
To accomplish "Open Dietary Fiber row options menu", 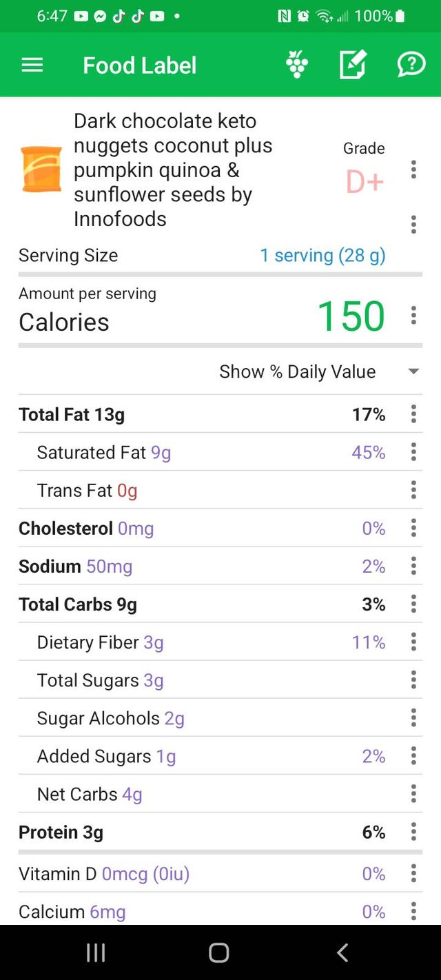I will (413, 642).
